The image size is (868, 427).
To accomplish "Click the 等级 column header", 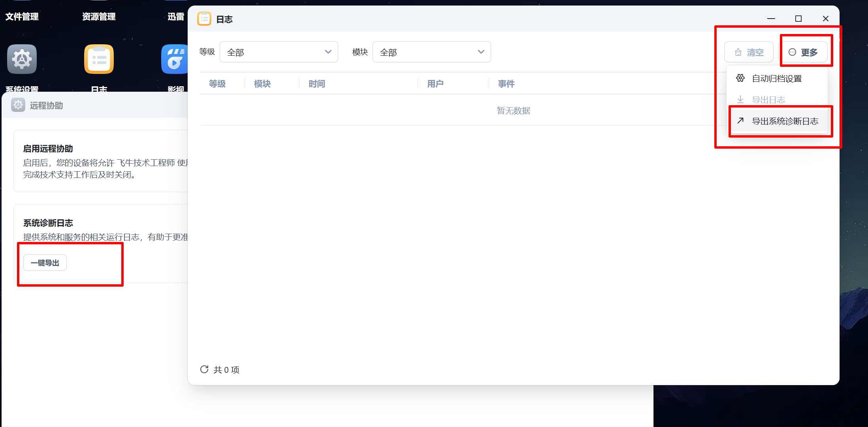I will (x=217, y=84).
